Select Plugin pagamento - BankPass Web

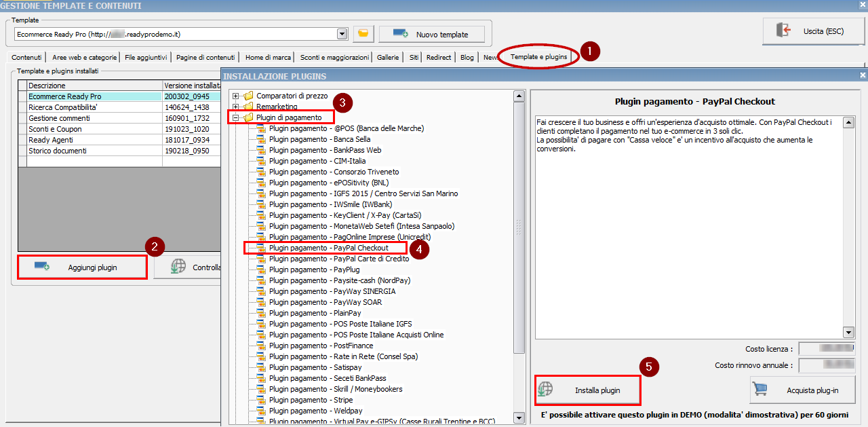(325, 150)
